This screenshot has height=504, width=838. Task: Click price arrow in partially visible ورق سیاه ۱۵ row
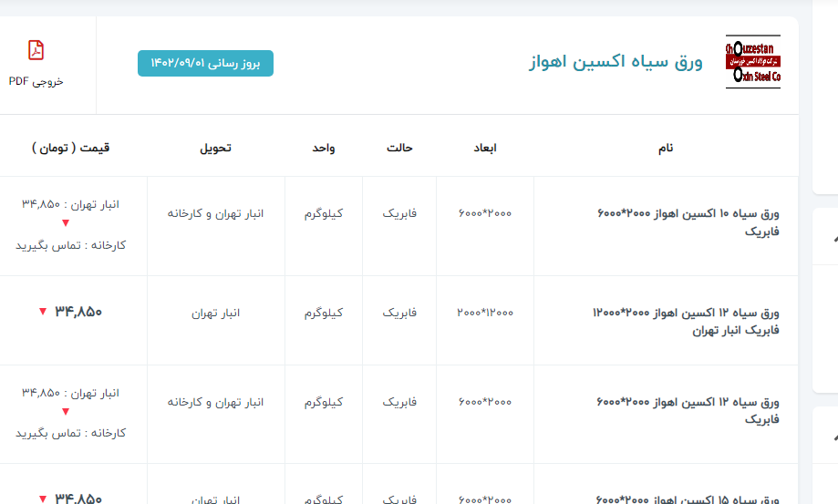(x=42, y=499)
